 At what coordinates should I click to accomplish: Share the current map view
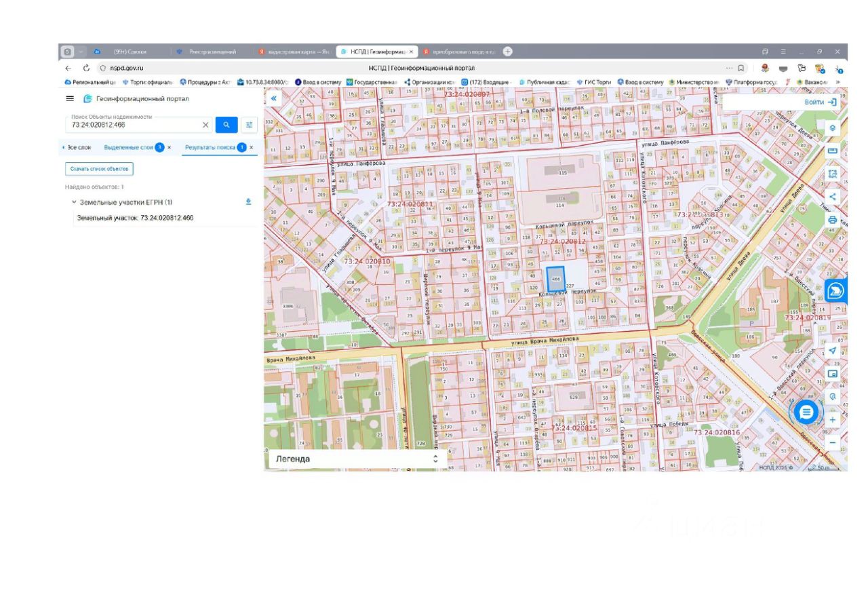833,197
